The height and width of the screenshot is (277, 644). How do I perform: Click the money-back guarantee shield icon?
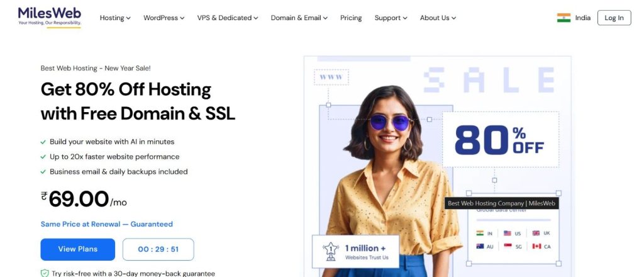click(x=45, y=273)
